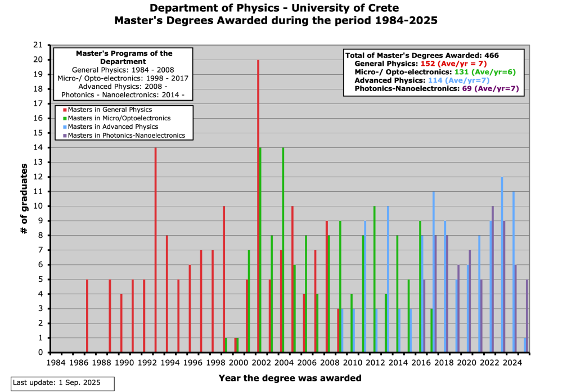Click y-axis value '21'

38,45
